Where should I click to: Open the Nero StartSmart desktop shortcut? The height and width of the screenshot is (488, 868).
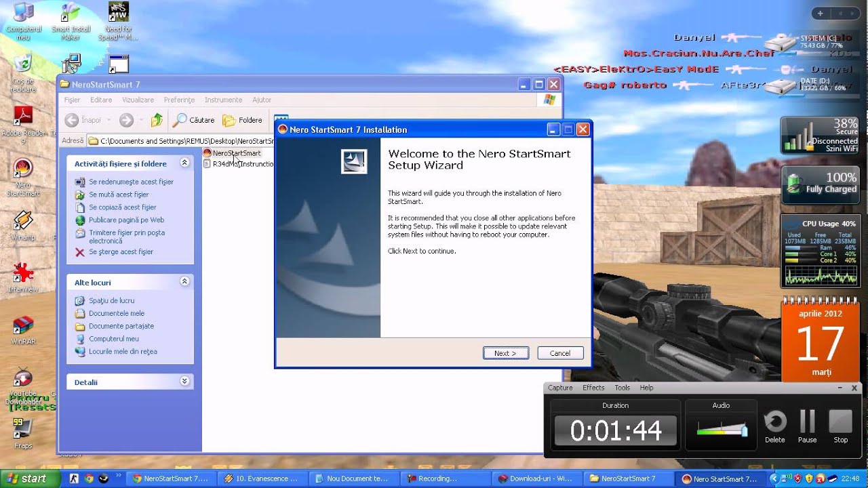tap(23, 178)
